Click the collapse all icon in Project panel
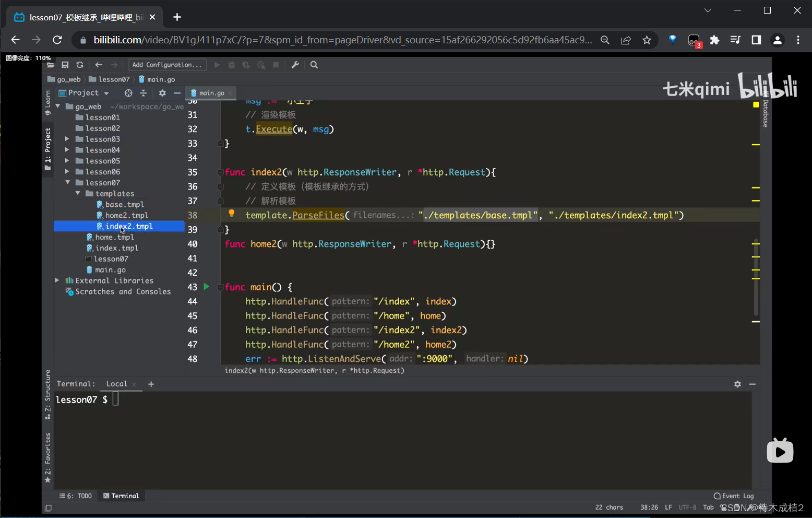The image size is (812, 518). pos(144,93)
